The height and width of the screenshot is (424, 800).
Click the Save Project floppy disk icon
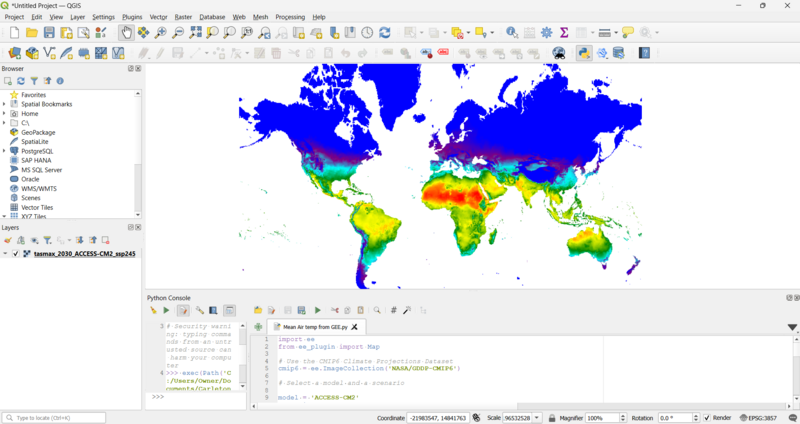(x=50, y=33)
